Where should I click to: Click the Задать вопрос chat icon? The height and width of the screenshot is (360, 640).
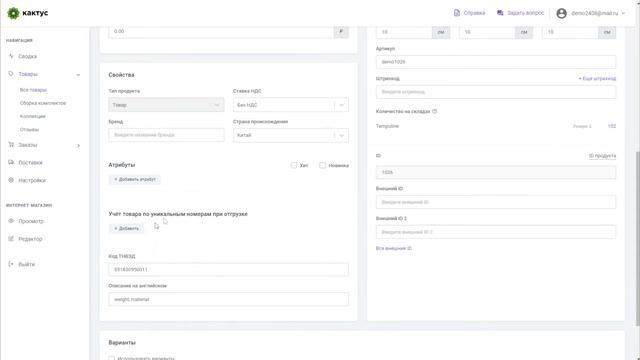(x=500, y=13)
